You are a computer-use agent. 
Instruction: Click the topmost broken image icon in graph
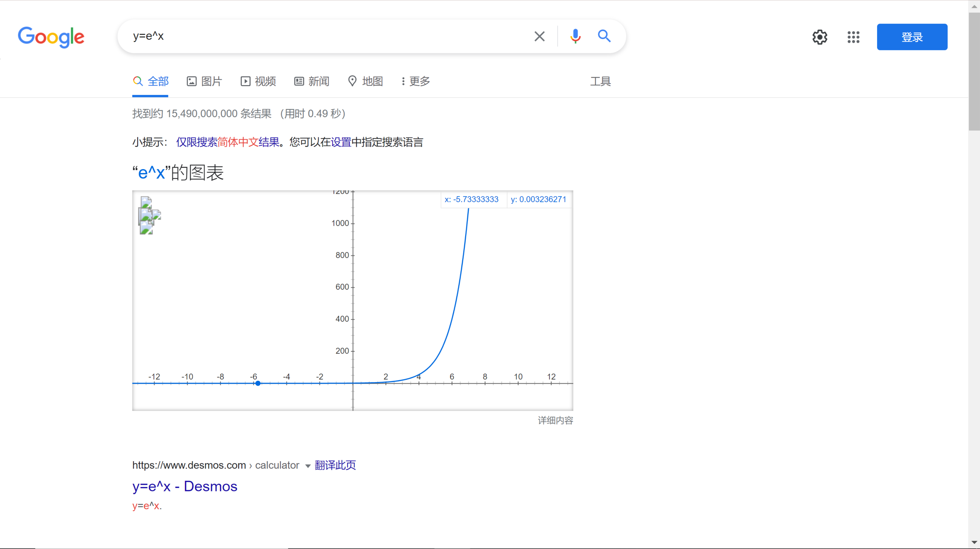click(x=146, y=202)
